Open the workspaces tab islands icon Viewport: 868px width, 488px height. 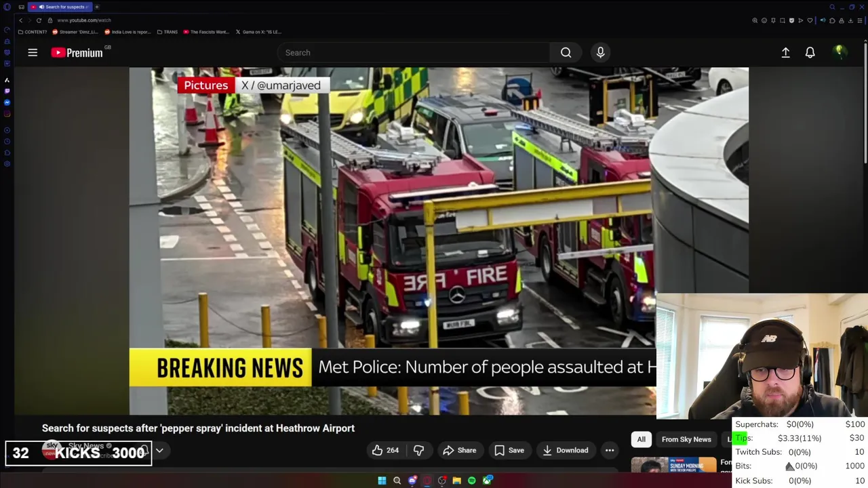(x=22, y=7)
